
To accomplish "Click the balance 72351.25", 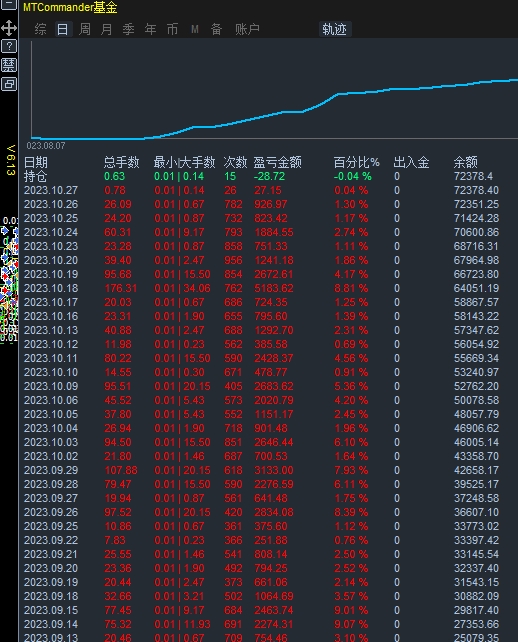I will pyautogui.click(x=476, y=204).
